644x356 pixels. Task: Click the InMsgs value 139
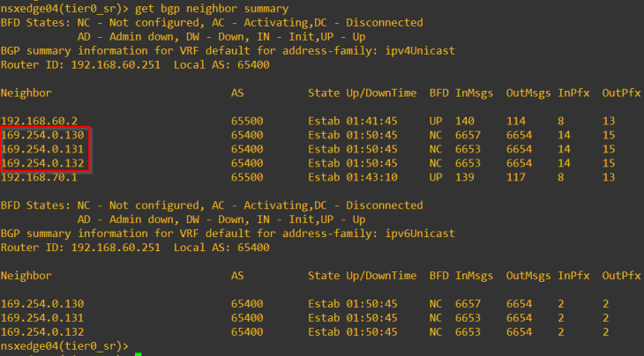pyautogui.click(x=465, y=177)
